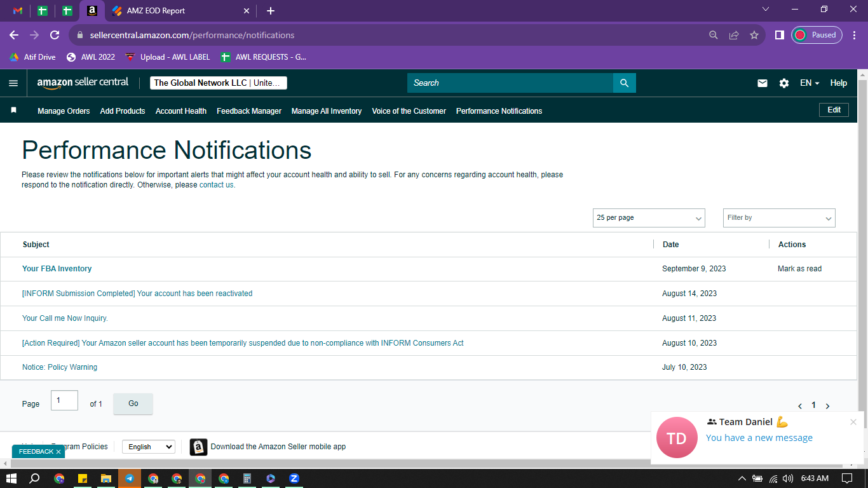868x488 pixels.
Task: Click the Page number input field
Action: point(64,400)
